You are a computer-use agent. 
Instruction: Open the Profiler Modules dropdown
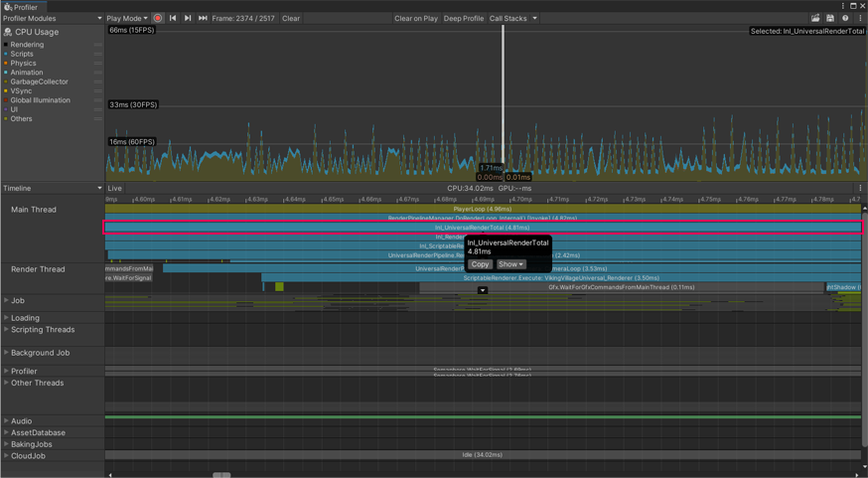52,18
